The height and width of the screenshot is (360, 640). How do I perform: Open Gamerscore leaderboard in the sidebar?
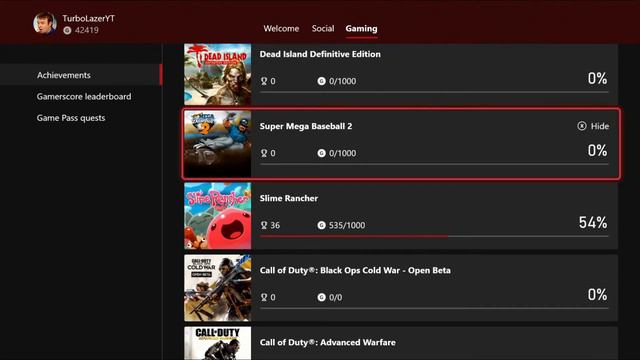click(84, 96)
